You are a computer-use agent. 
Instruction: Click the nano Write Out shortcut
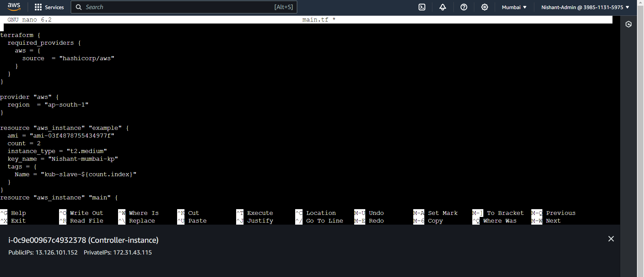86,213
